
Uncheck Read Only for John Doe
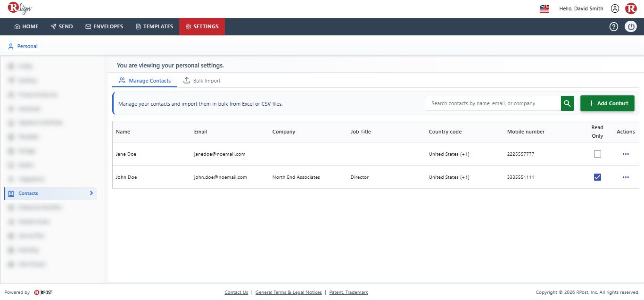(x=597, y=177)
